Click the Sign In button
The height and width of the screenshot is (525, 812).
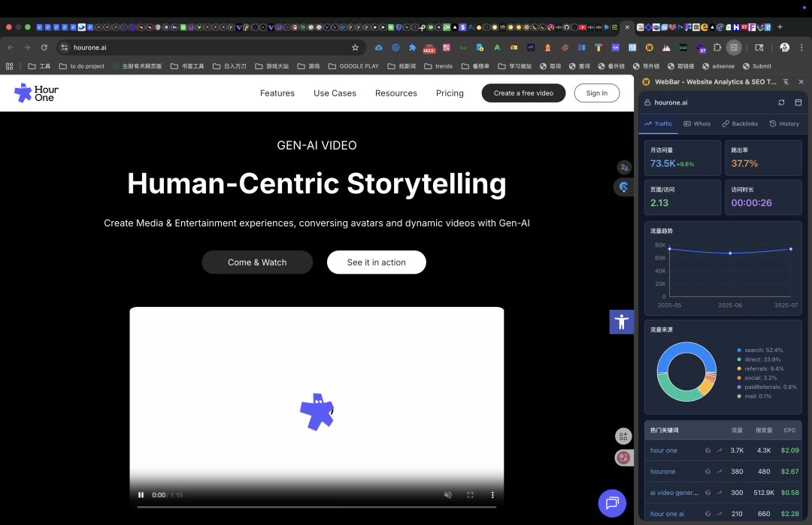(596, 93)
